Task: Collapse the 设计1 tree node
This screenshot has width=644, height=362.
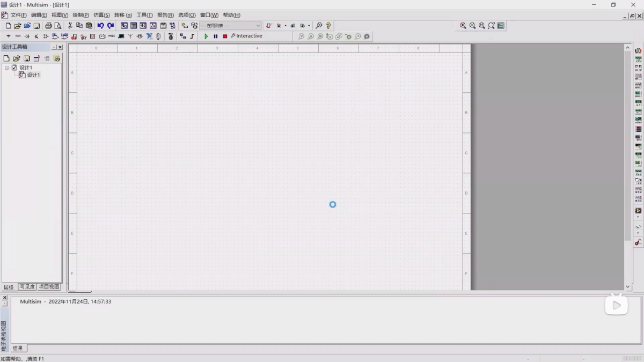Action: (7, 68)
